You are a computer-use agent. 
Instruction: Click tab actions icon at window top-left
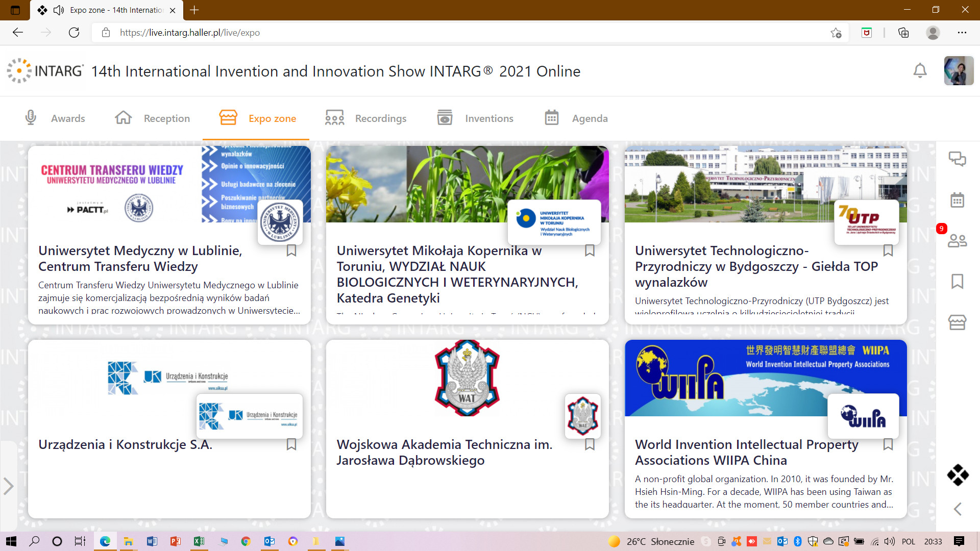(15, 10)
